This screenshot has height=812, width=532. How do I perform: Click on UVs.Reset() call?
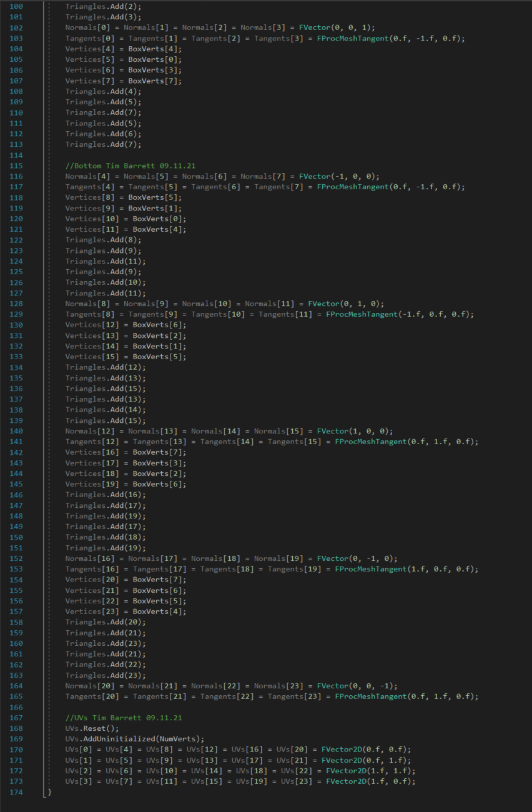click(92, 728)
